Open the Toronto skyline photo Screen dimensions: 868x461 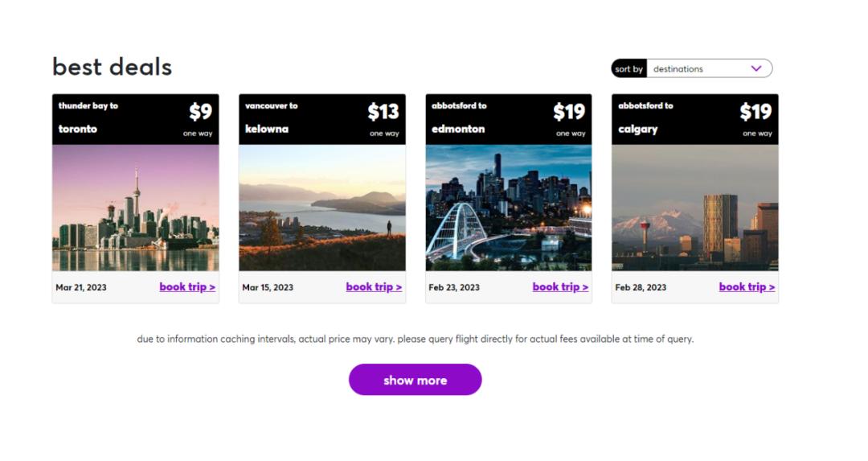point(136,208)
